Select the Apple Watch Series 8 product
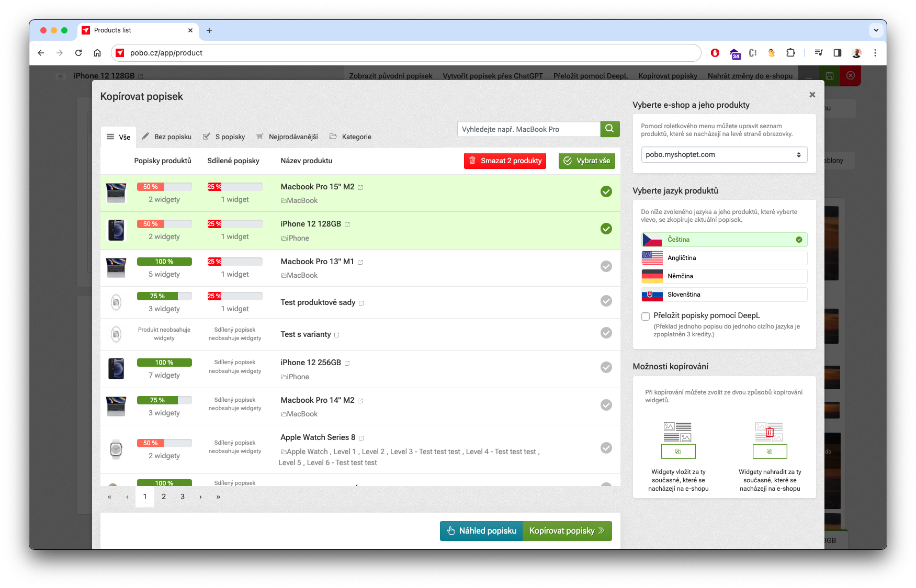Screen dimensions: 916x588 pyautogui.click(x=606, y=448)
